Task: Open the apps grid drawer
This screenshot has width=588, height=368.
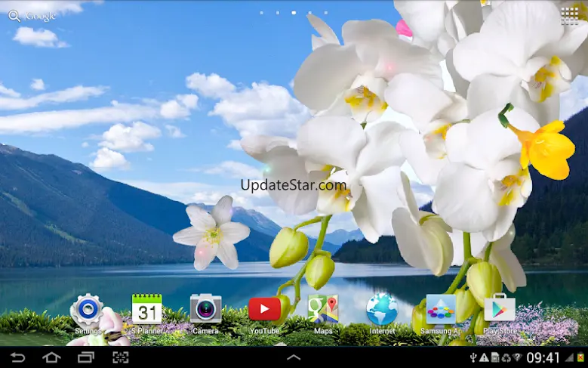Action: (569, 16)
